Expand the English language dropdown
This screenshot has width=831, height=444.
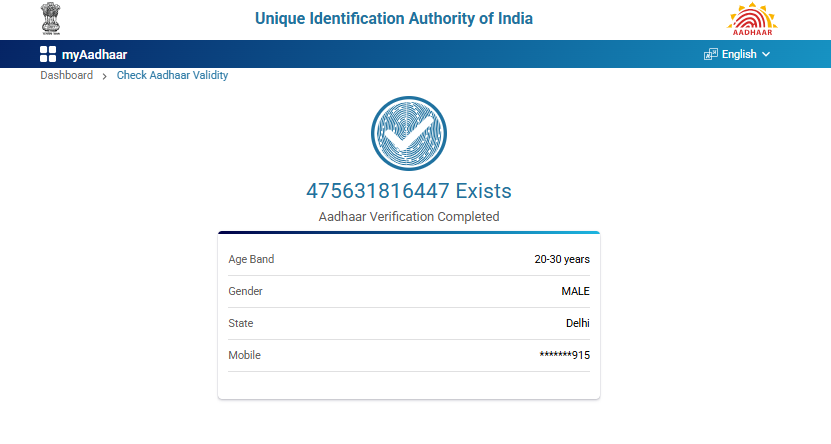[x=739, y=54]
